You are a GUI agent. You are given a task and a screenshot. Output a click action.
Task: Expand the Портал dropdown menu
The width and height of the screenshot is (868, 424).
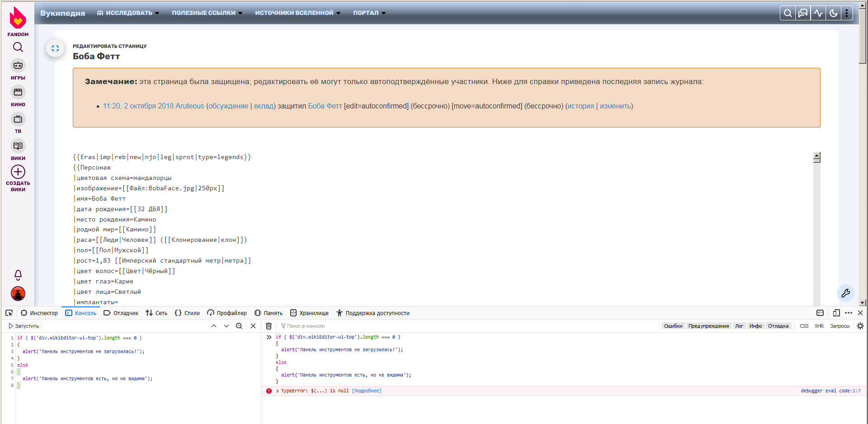click(369, 13)
